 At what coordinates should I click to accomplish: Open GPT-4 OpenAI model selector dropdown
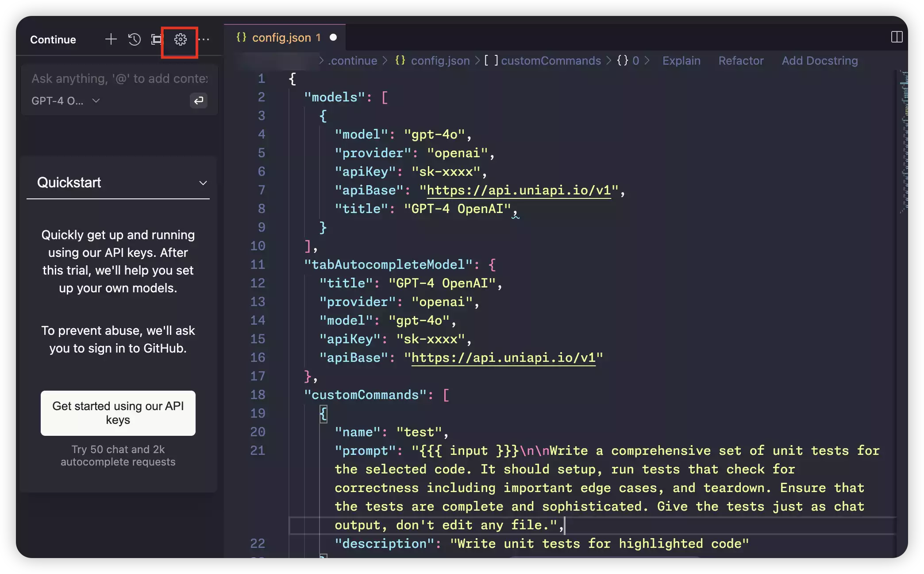pyautogui.click(x=65, y=101)
